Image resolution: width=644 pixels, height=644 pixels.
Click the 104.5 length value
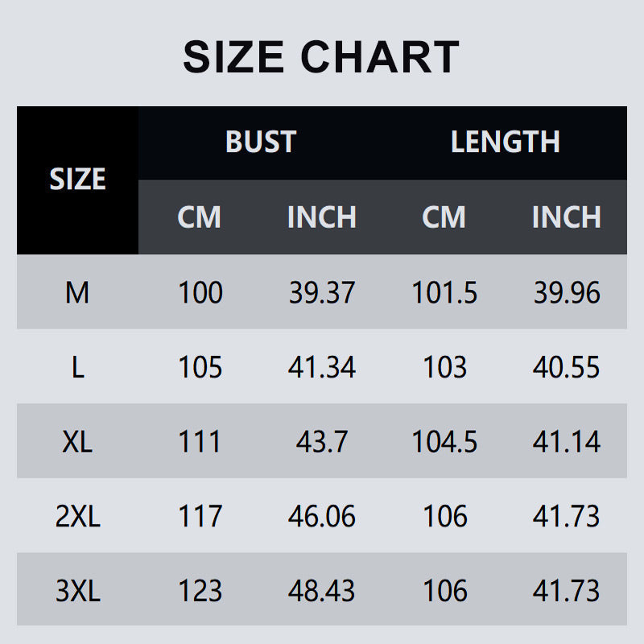click(x=444, y=442)
